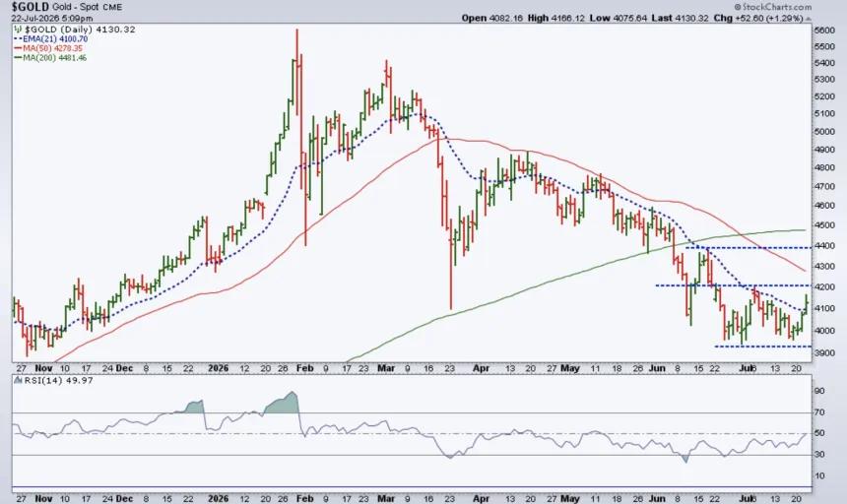Click the 70 level on RSI axis

[x=818, y=412]
